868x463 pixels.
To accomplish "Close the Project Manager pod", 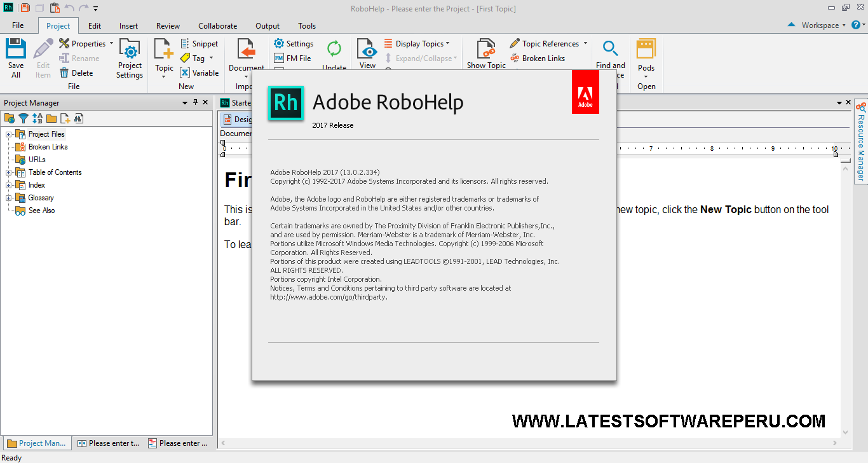I will click(x=205, y=102).
